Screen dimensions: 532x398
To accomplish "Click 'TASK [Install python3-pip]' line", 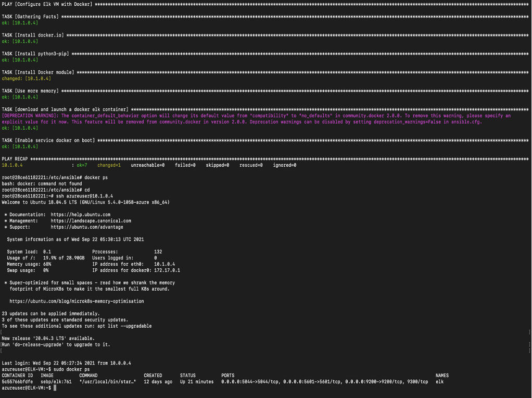I will coord(265,54).
